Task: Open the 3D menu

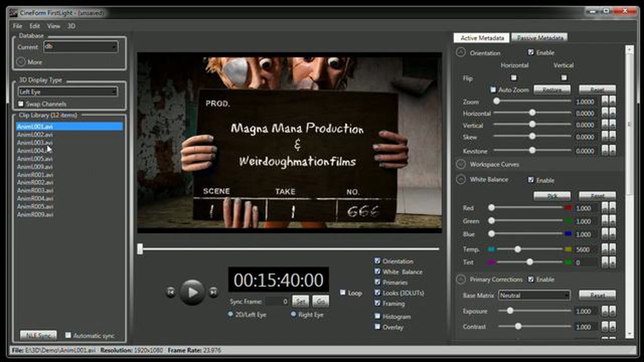Action: pos(71,26)
